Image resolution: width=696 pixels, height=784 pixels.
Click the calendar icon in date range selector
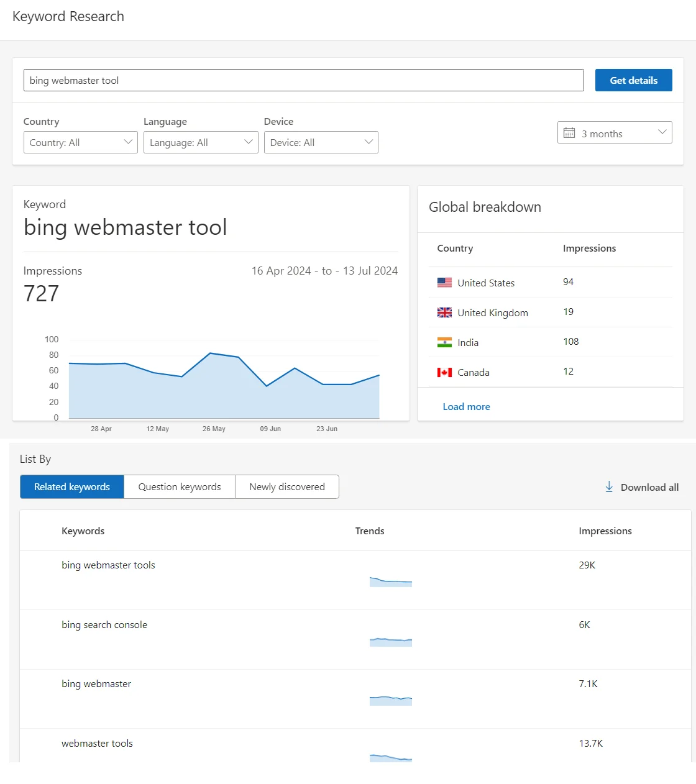569,132
